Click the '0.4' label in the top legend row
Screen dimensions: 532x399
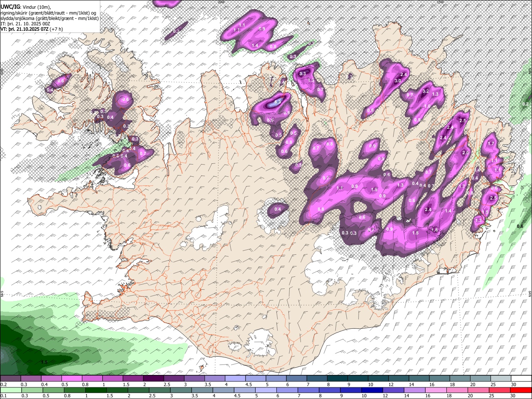(44, 384)
